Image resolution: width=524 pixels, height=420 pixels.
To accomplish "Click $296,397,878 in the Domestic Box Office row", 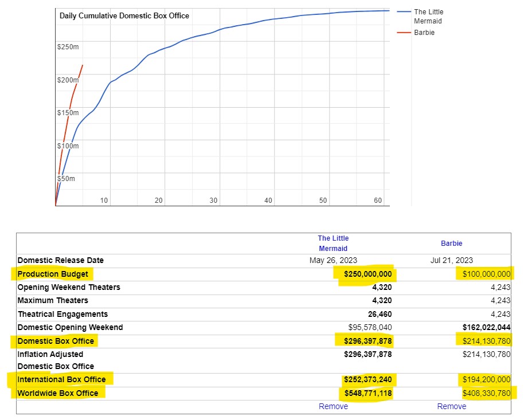I will [367, 341].
